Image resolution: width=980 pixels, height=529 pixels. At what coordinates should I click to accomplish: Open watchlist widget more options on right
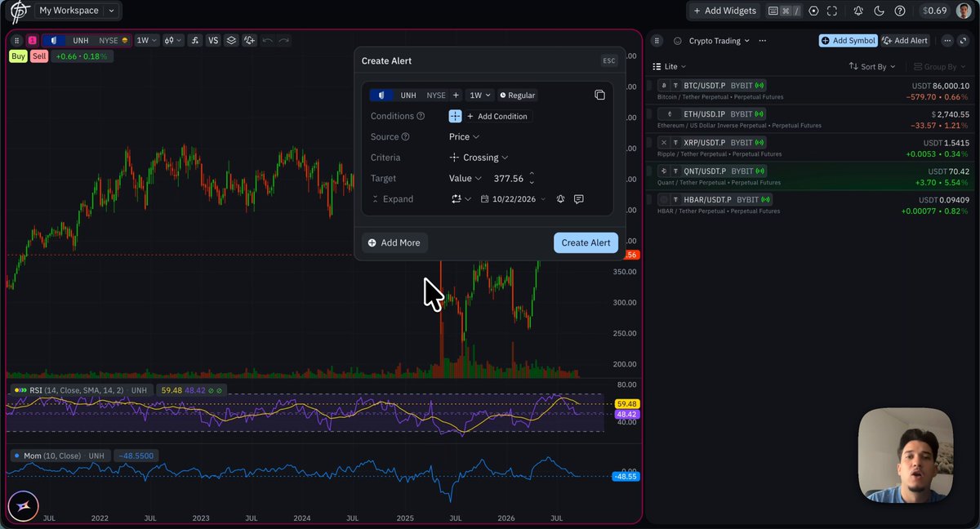[x=947, y=41]
